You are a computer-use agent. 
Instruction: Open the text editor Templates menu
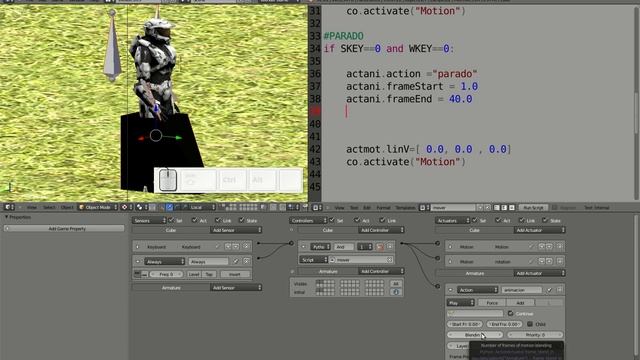click(405, 207)
